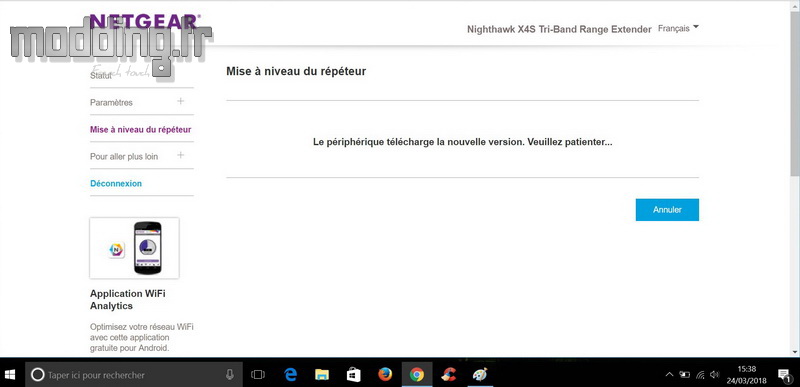
Task: Click the page scrollbar down arrow
Action: click(x=795, y=351)
